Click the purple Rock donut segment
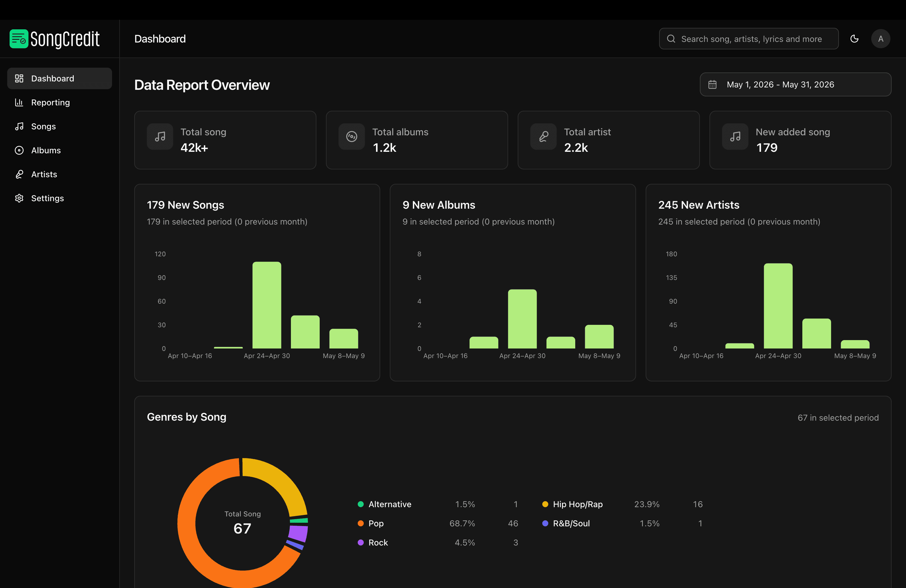The image size is (906, 588). click(298, 534)
